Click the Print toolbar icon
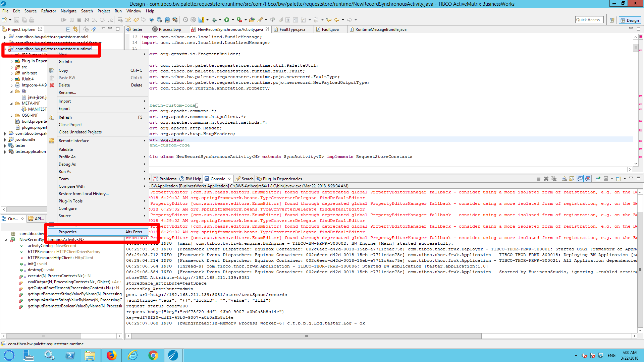 pos(32,20)
